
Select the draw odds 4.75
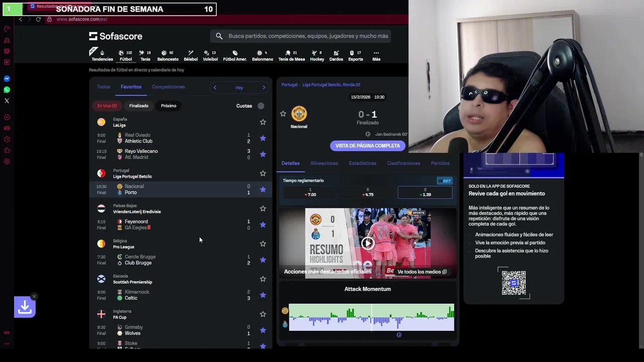(x=367, y=193)
